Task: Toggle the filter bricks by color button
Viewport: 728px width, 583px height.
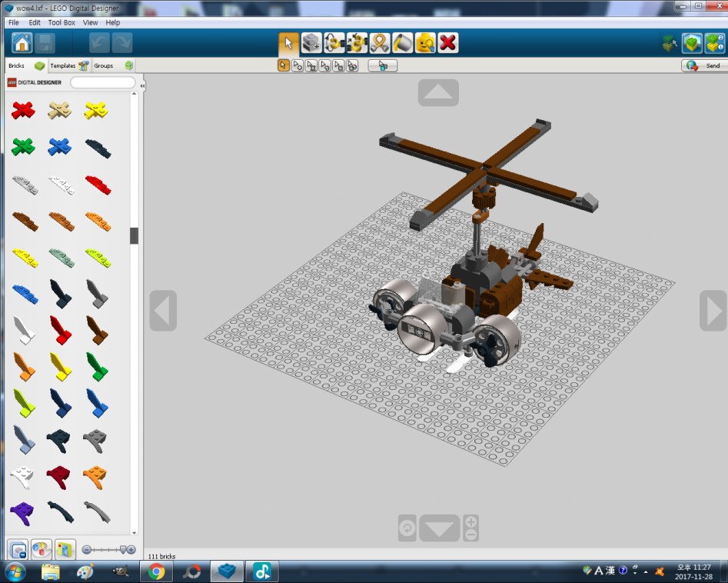Action: [42, 549]
